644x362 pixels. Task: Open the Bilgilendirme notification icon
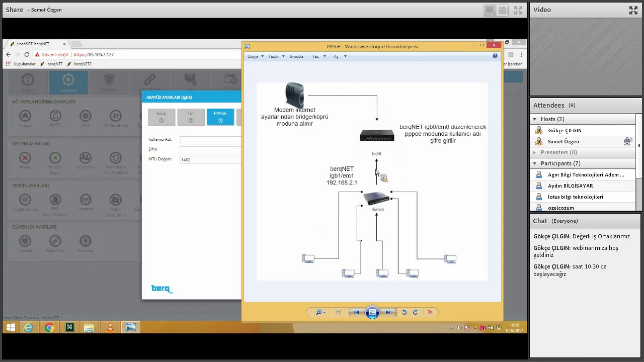pyautogui.click(x=25, y=201)
